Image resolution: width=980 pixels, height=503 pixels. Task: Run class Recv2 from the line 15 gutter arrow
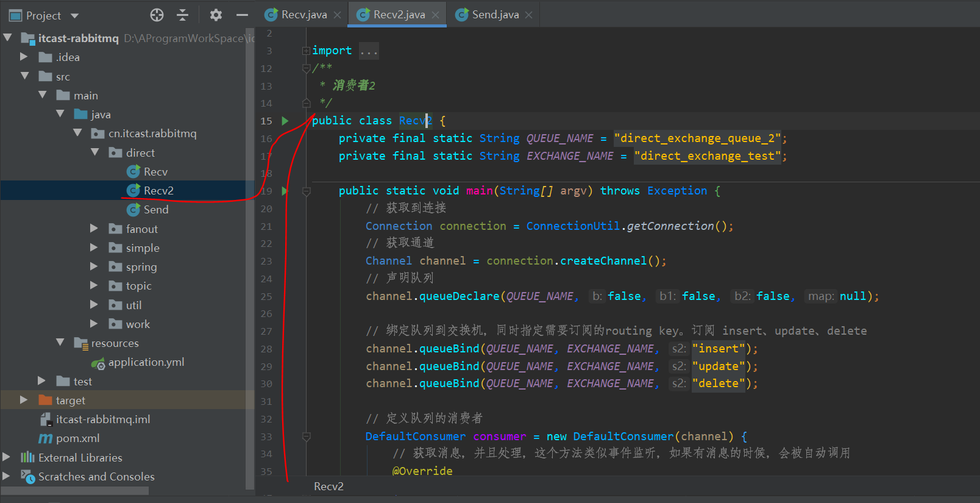tap(285, 121)
